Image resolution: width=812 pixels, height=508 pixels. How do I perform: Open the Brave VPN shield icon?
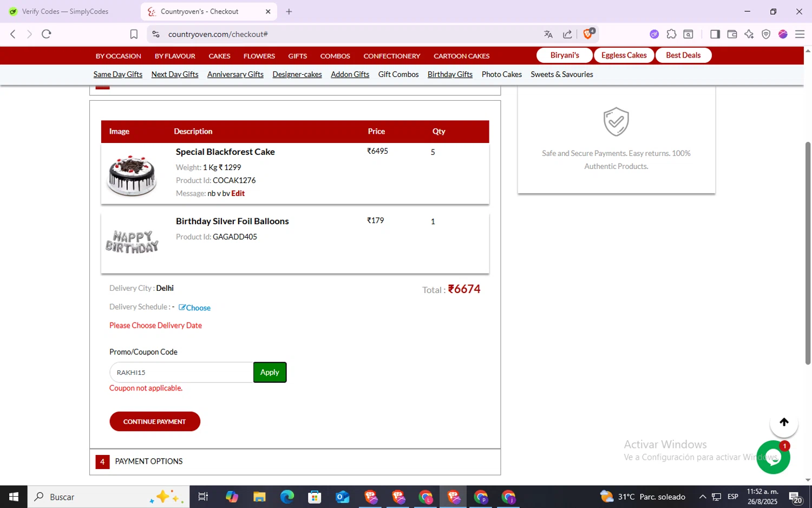pyautogui.click(x=766, y=34)
